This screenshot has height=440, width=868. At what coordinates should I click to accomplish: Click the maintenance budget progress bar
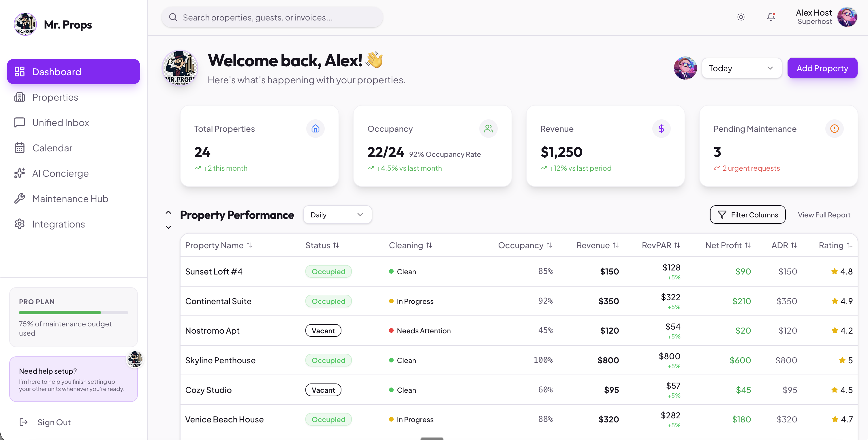point(73,313)
